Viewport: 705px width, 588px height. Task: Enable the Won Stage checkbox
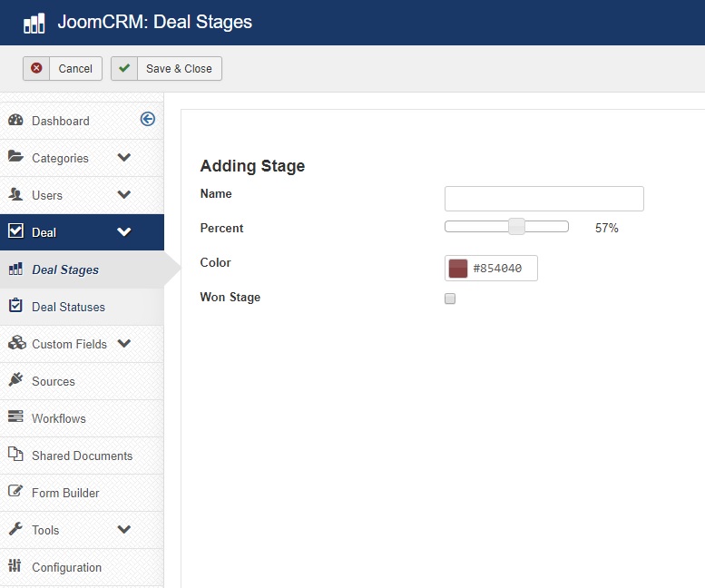coord(450,299)
